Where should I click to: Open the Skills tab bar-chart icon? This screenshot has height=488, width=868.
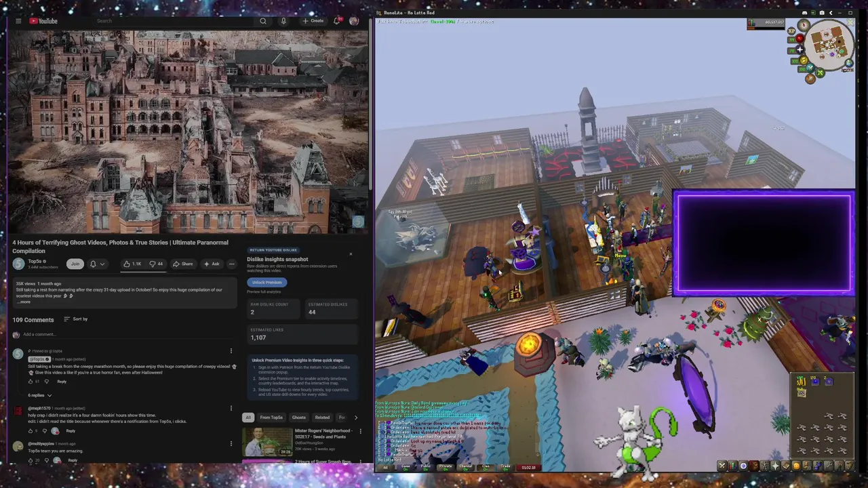[733, 466]
